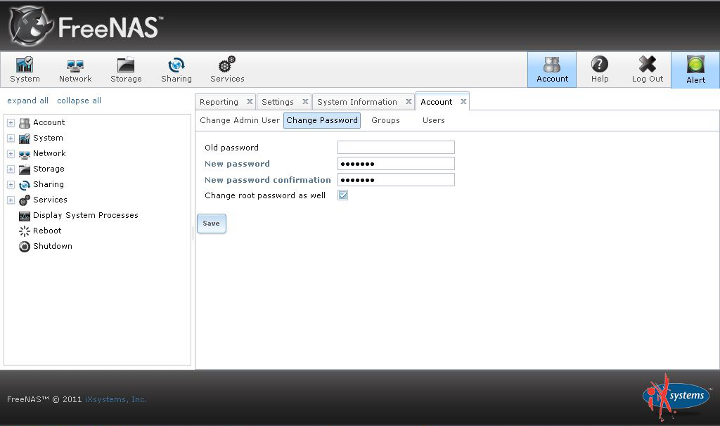Select the Shutdown tree label
This screenshot has width=720, height=426.
click(53, 246)
